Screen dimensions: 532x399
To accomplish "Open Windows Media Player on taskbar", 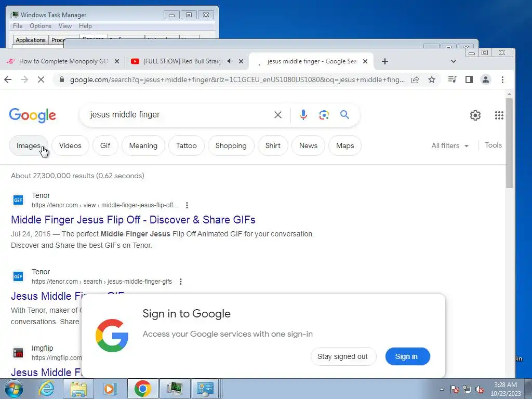I will (x=110, y=389).
